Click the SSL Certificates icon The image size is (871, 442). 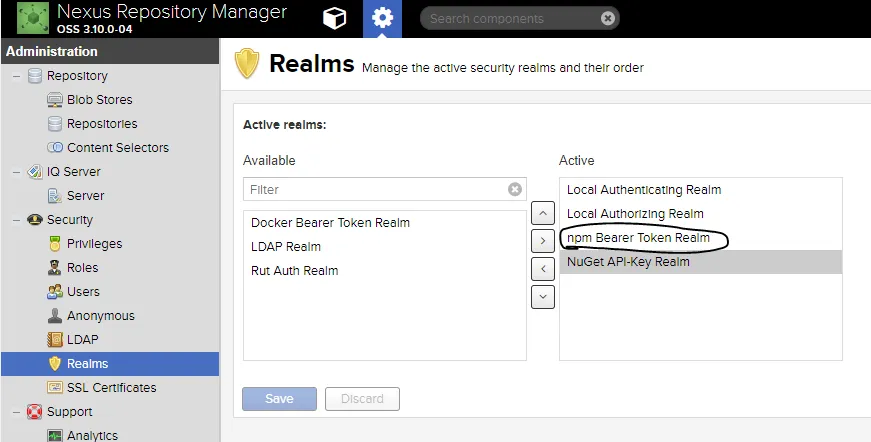tap(55, 388)
